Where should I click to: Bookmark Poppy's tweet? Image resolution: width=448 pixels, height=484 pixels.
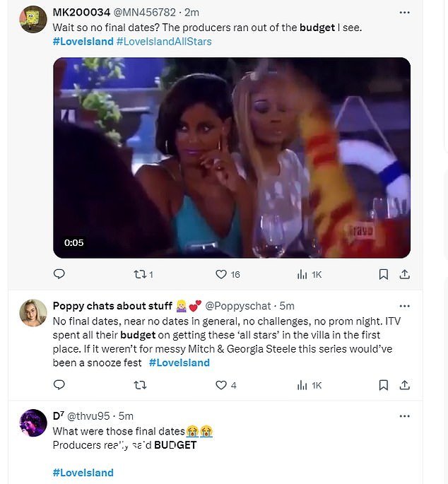tap(384, 385)
